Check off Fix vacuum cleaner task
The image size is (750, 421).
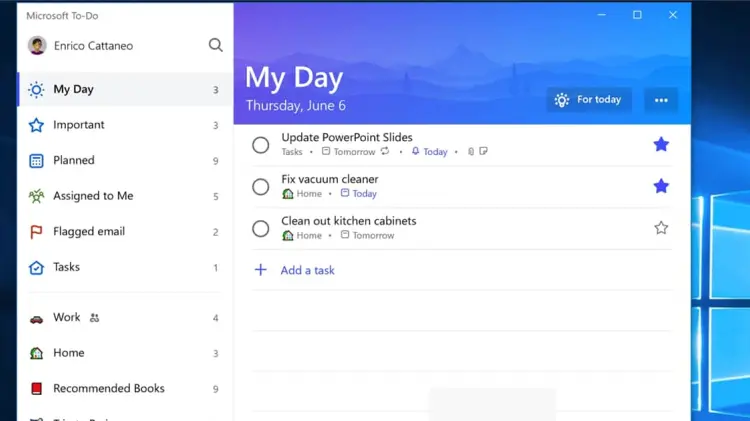tap(260, 187)
